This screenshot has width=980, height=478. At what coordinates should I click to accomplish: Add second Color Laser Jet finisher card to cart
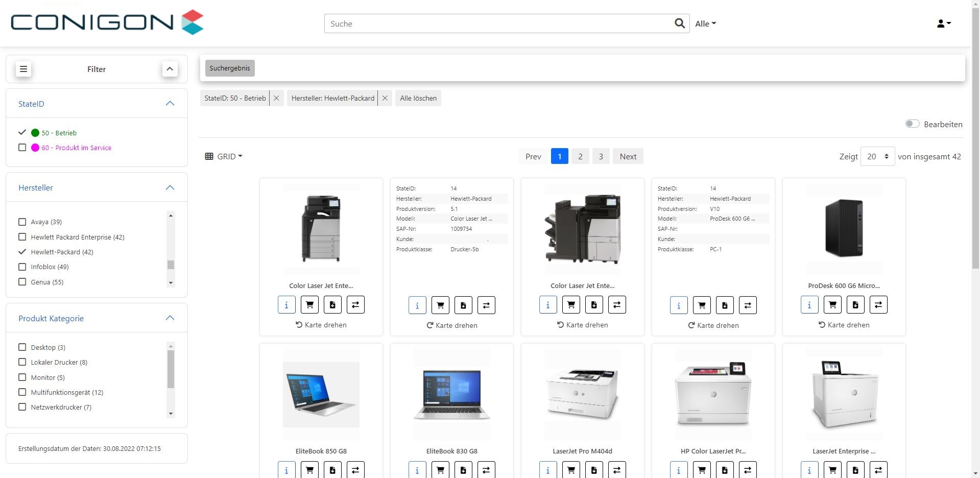(571, 305)
